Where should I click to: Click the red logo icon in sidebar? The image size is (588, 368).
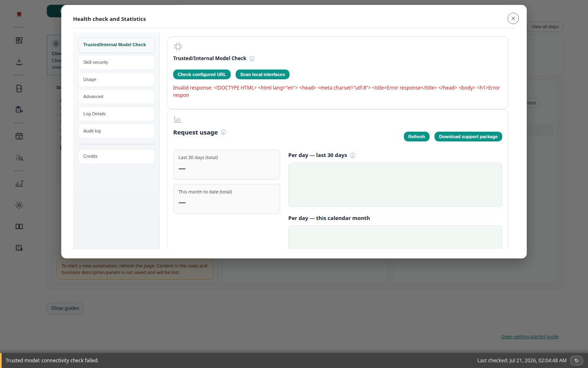pos(19,14)
